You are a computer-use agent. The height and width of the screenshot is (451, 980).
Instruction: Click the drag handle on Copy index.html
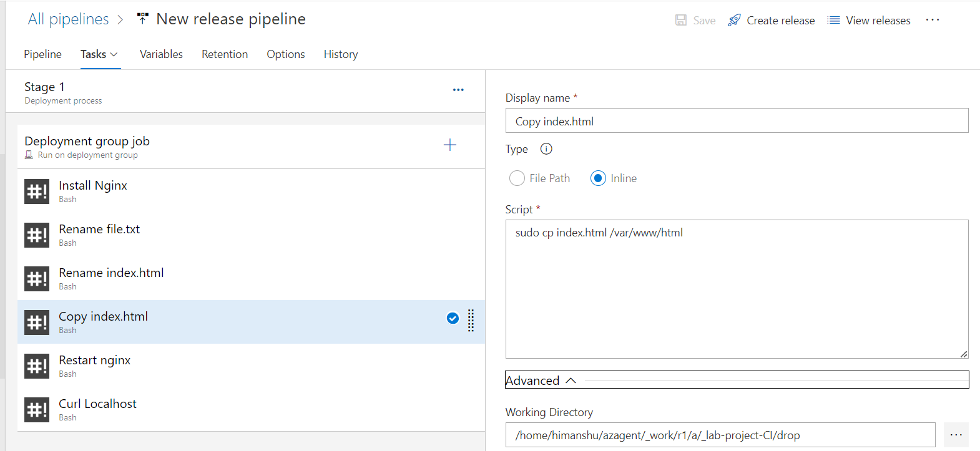click(471, 321)
